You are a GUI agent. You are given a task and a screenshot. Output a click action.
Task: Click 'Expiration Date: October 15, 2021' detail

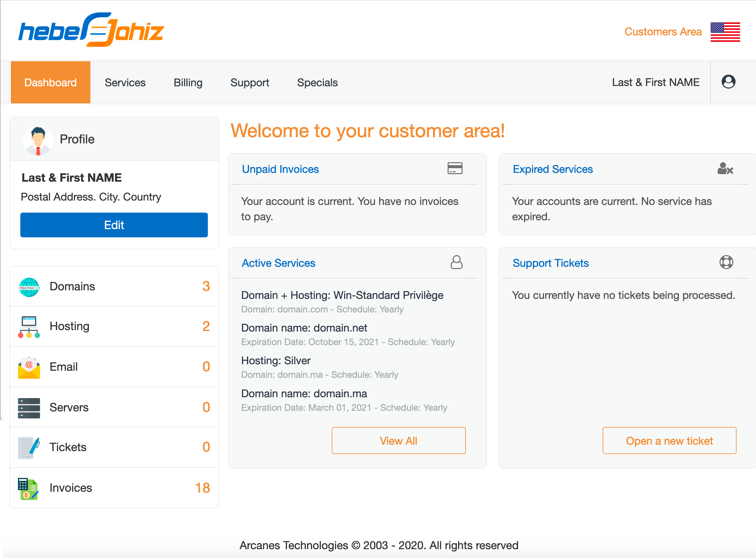coord(310,342)
